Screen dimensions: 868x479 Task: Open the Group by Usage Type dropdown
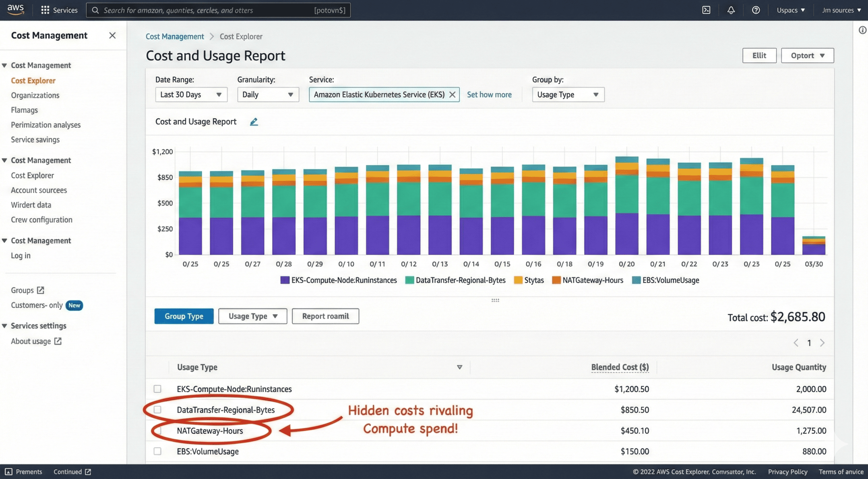[568, 95]
